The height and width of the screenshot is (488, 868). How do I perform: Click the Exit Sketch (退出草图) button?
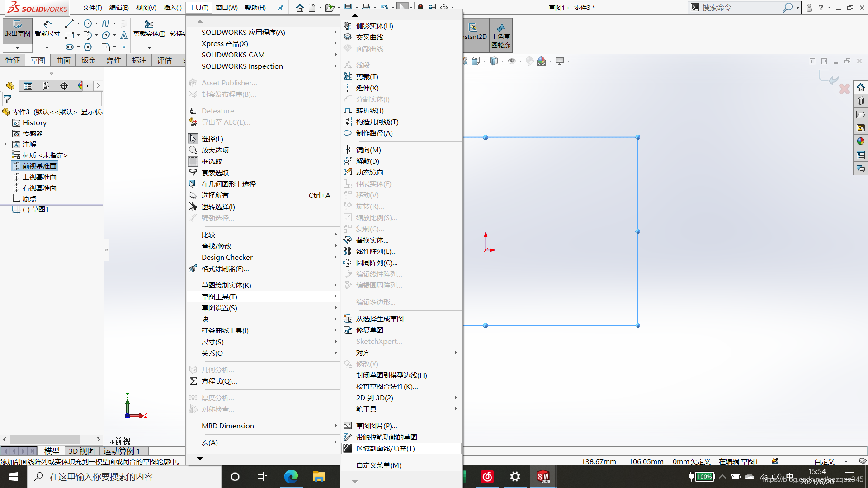[17, 28]
